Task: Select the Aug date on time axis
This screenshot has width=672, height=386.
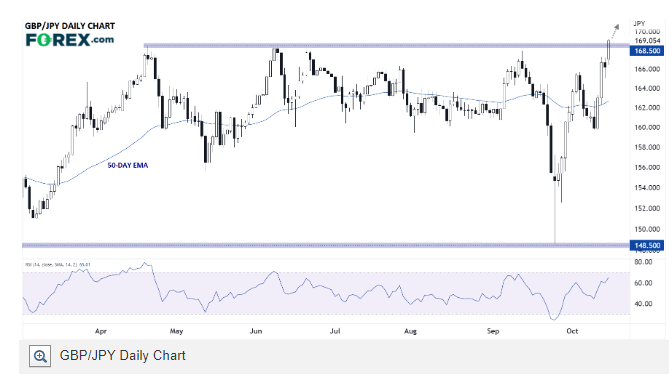Action: (x=411, y=331)
